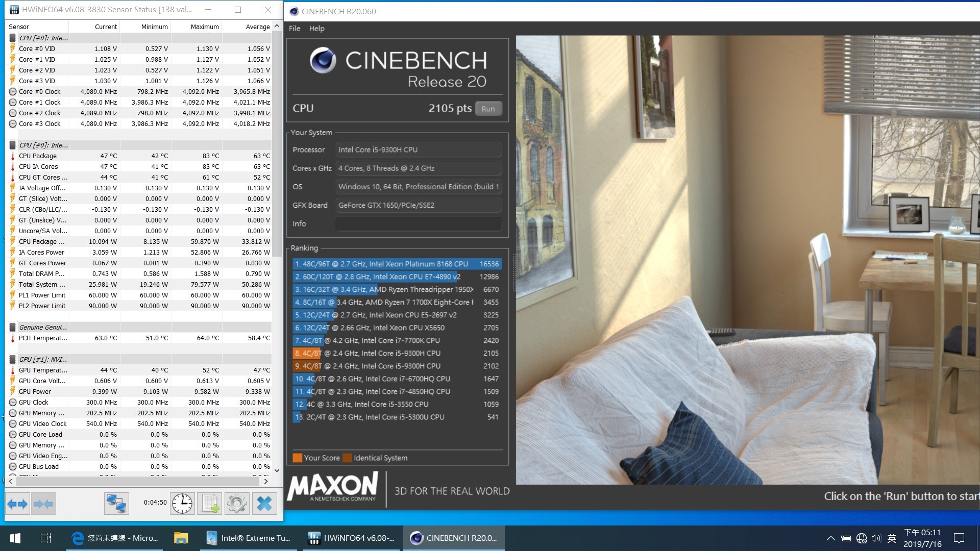
Task: Switch to Intel Extreme Tuning Utility
Action: (x=249, y=538)
